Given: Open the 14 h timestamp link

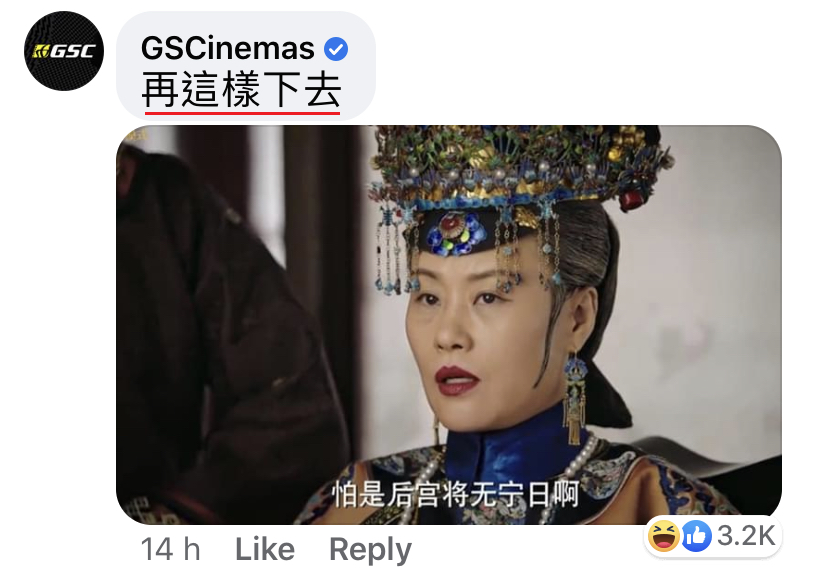Looking at the screenshot, I should coord(171,549).
